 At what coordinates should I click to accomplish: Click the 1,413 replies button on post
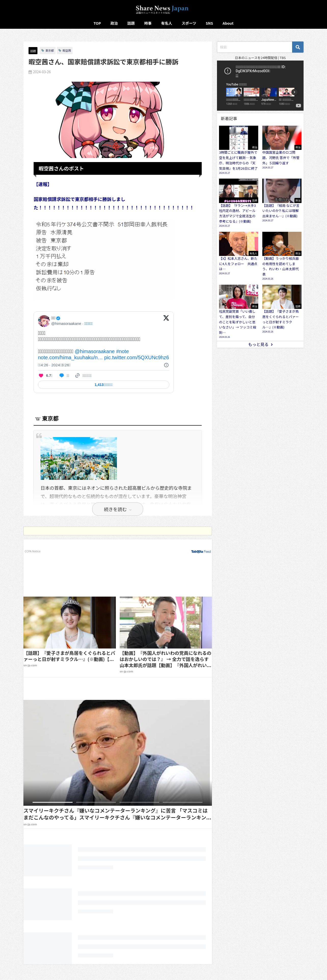[x=104, y=385]
